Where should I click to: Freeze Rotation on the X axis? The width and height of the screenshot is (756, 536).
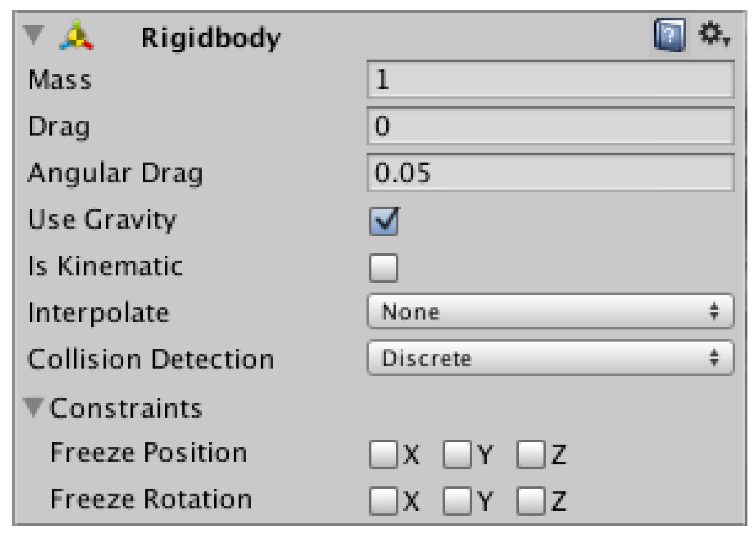click(383, 500)
